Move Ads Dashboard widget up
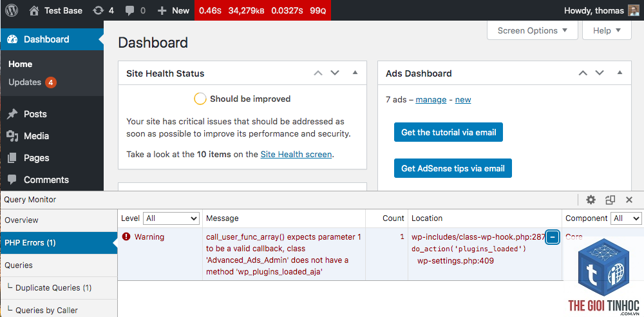This screenshot has width=644, height=317. (x=583, y=73)
